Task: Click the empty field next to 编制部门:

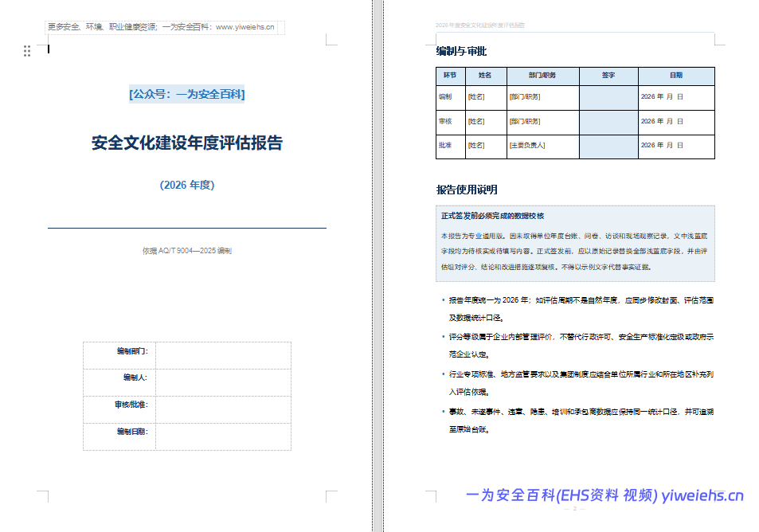Action: click(x=223, y=355)
